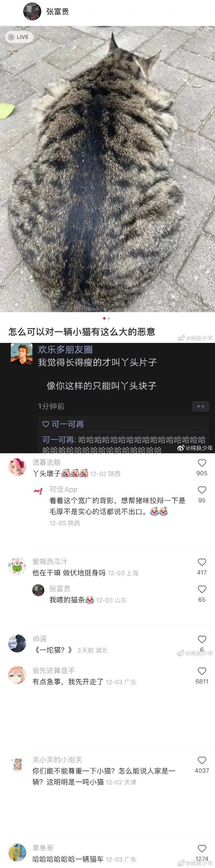This screenshot has width=215, height=868.
Task: Like 帅逼's 一坨猫 comment
Action: 202,639
